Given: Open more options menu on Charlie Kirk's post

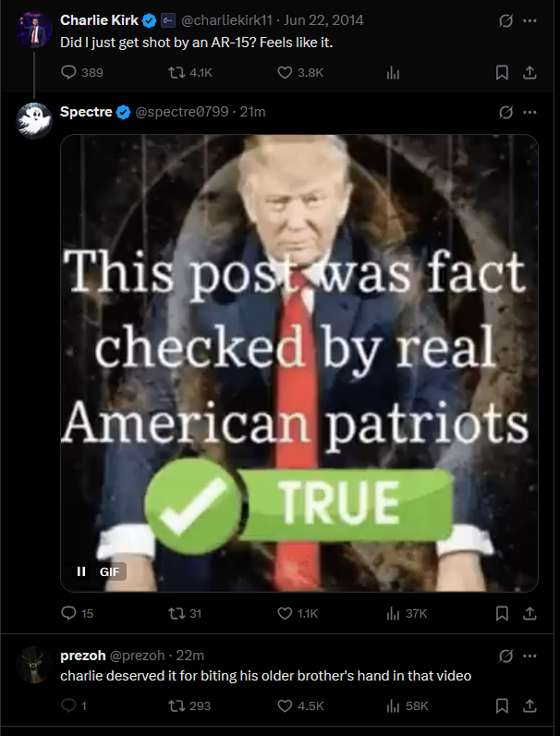Looking at the screenshot, I should pos(530,20).
